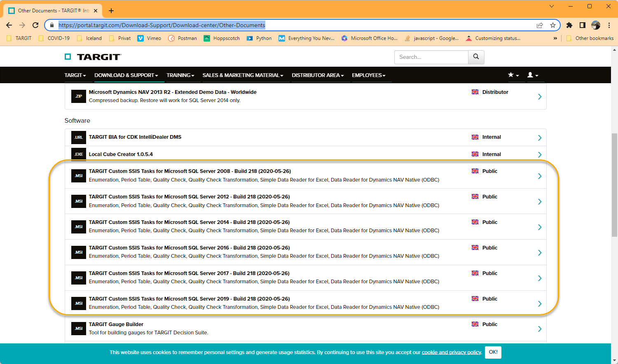
Task: Click the .EXE icon for Local Cube Creator
Action: tap(79, 154)
